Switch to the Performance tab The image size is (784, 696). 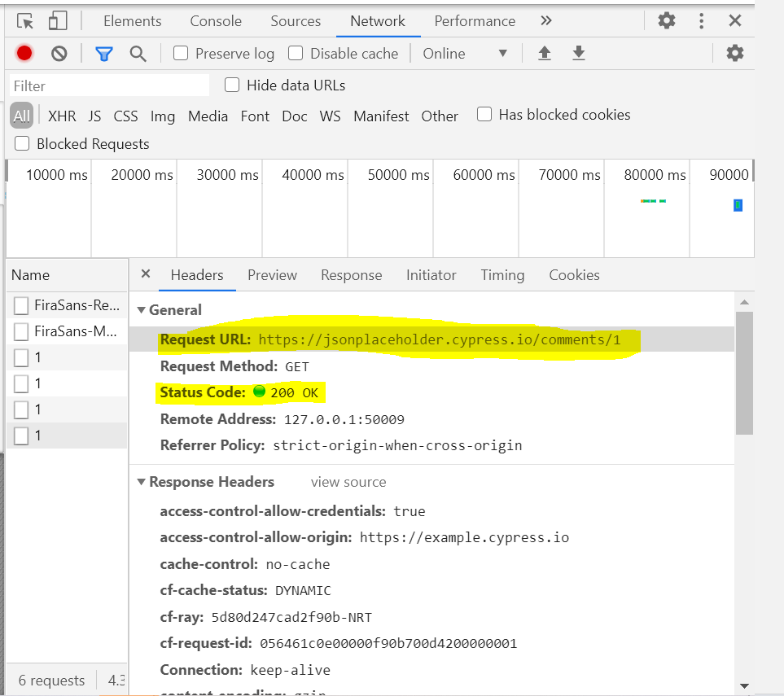(x=475, y=21)
